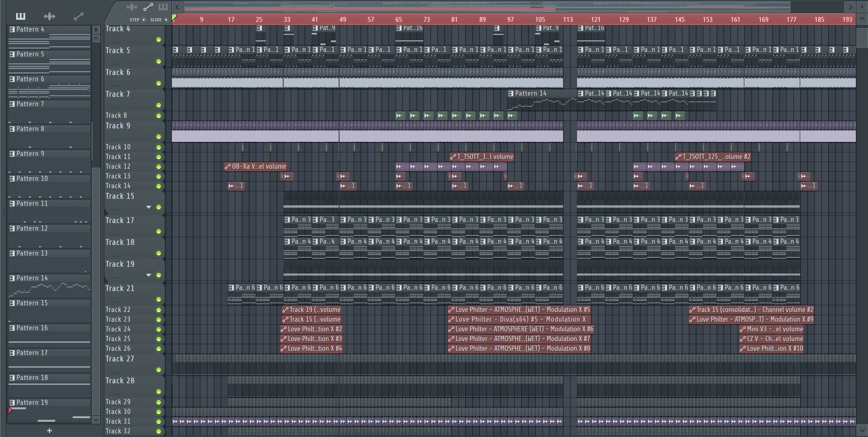Click the add pattern plus button
868x437 pixels.
tap(49, 430)
